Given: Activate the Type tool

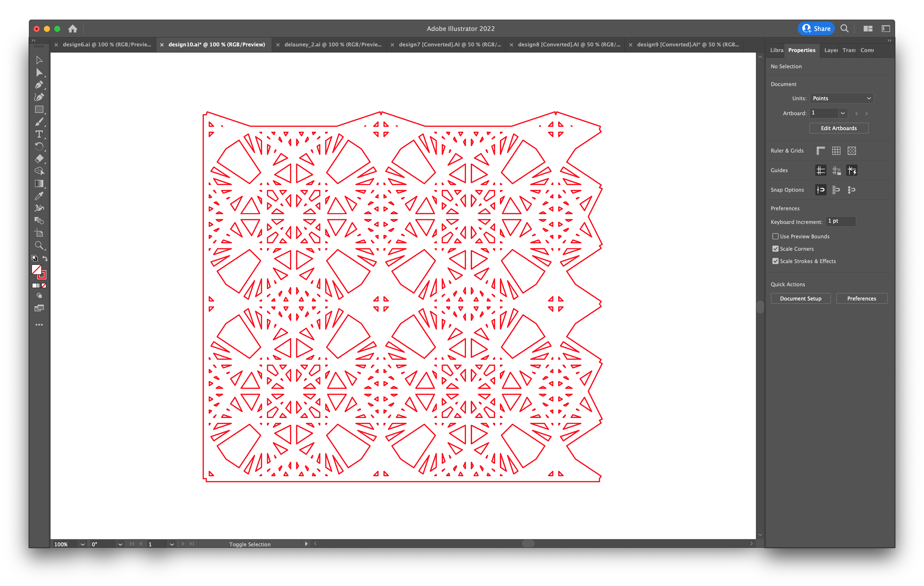Looking at the screenshot, I should pyautogui.click(x=39, y=135).
